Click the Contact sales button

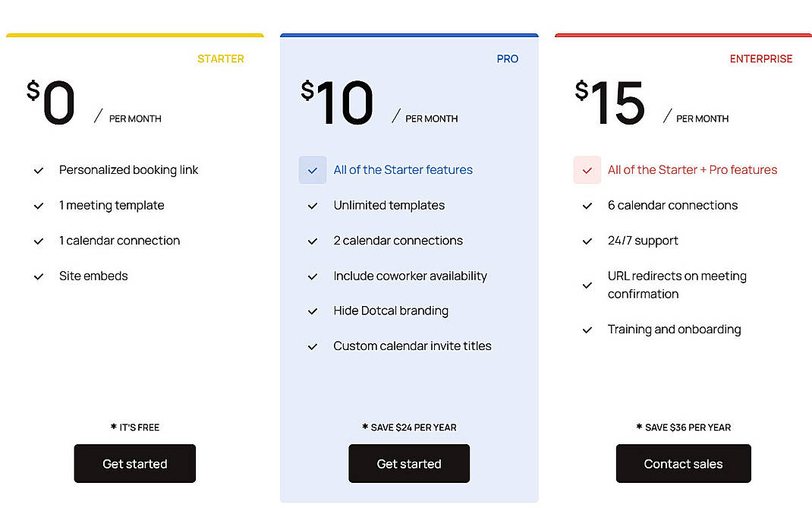point(682,463)
